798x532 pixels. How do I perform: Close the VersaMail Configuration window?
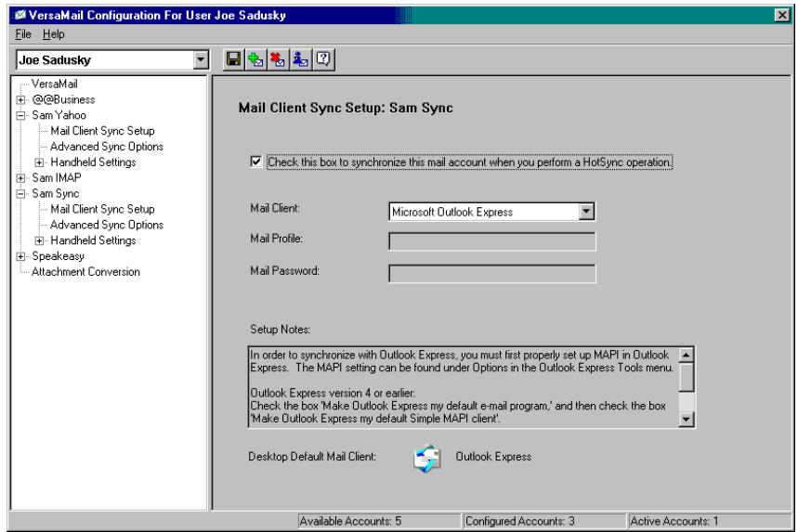pos(781,15)
